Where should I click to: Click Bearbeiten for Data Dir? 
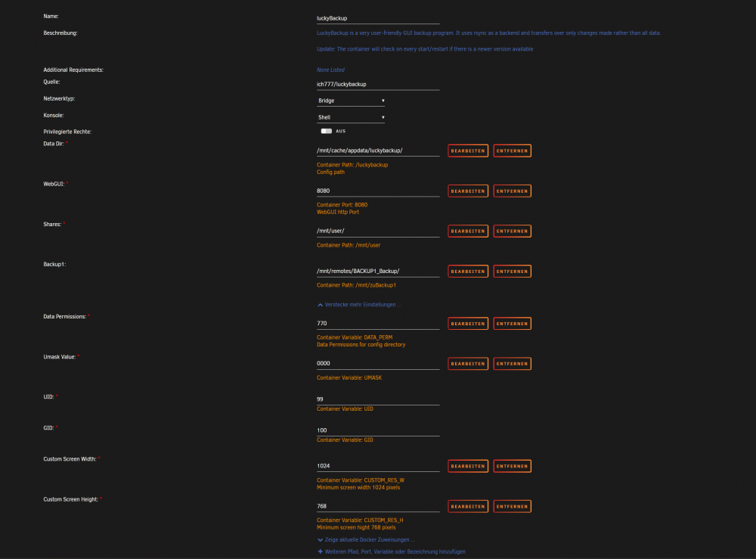468,151
